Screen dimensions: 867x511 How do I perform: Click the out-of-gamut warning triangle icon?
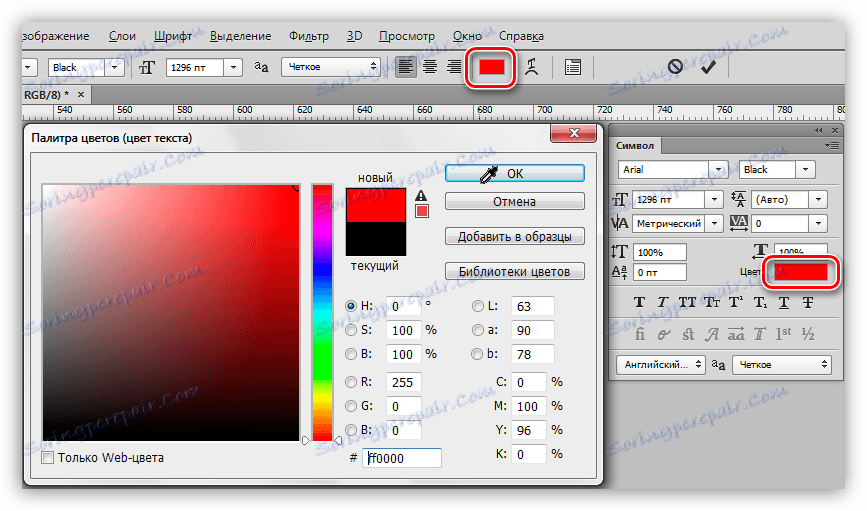421,195
